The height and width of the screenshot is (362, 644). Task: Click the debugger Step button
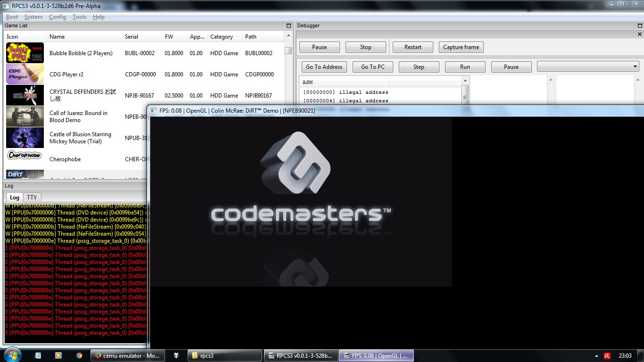(x=419, y=67)
